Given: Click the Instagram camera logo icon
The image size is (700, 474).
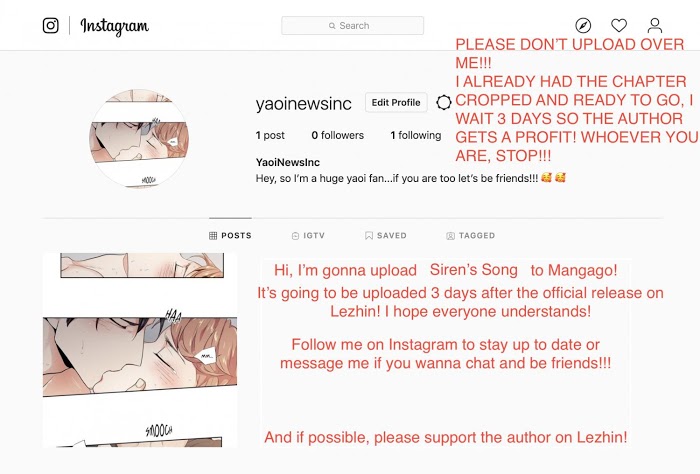Looking at the screenshot, I should click(50, 25).
